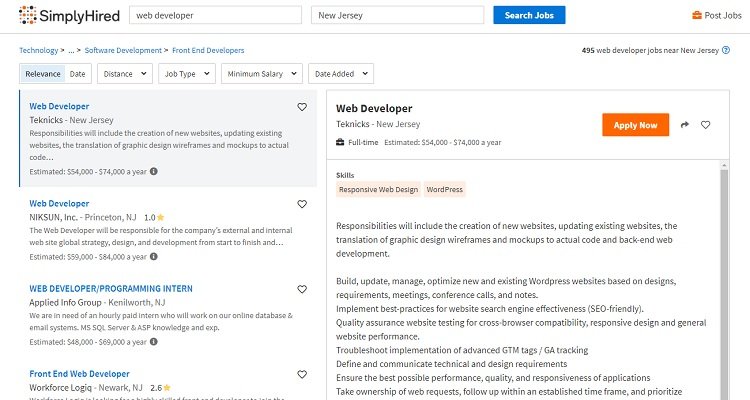Save the NIKSUN Web Developer job with heart
The height and width of the screenshot is (400, 750).
pos(302,204)
